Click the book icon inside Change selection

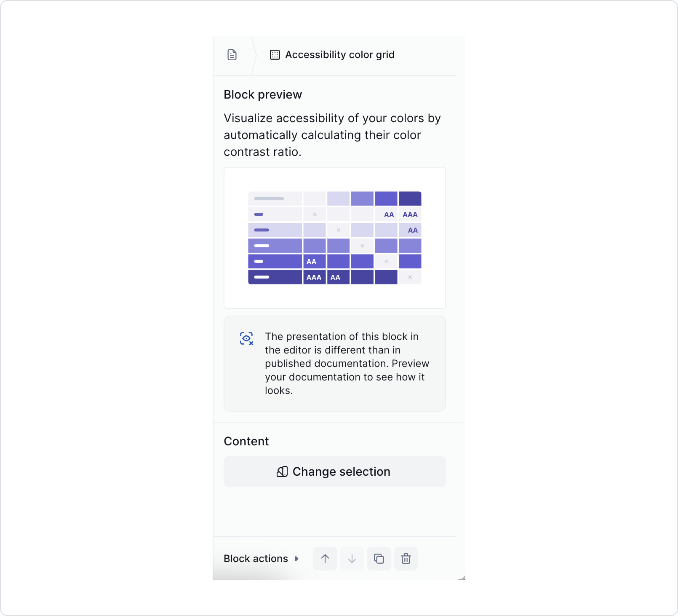click(282, 471)
